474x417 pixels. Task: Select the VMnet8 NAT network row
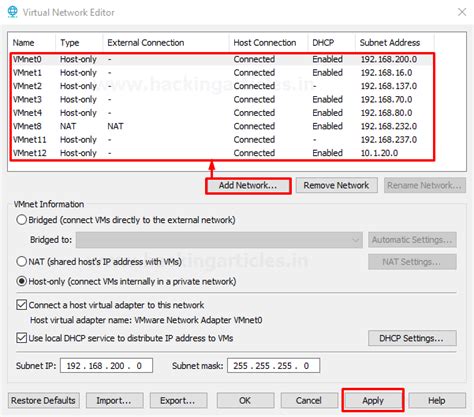click(222, 126)
